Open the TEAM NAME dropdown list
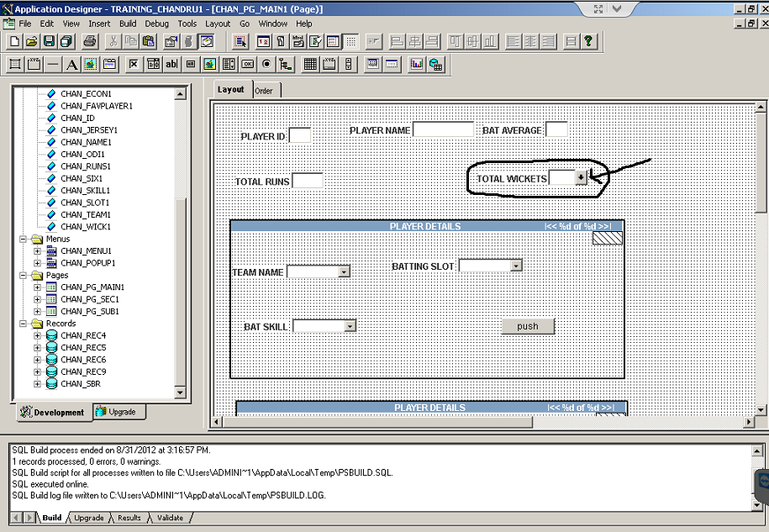 (x=344, y=271)
